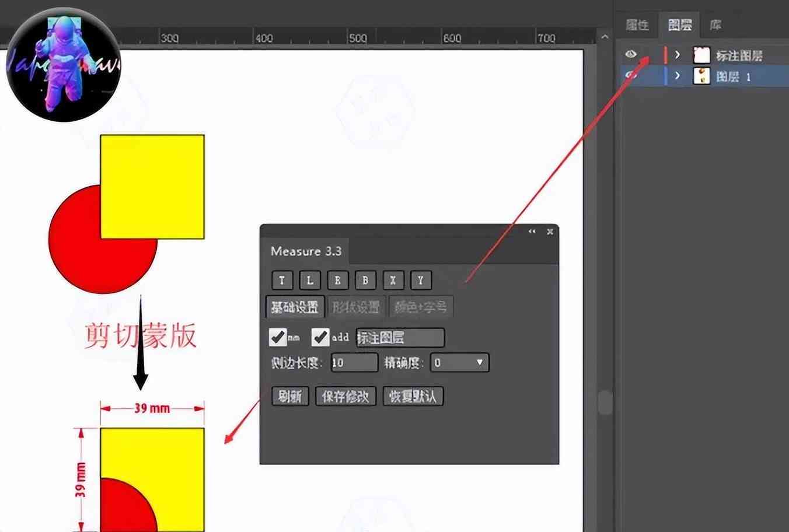
Task: Click the B button in Measure panel
Action: (365, 281)
